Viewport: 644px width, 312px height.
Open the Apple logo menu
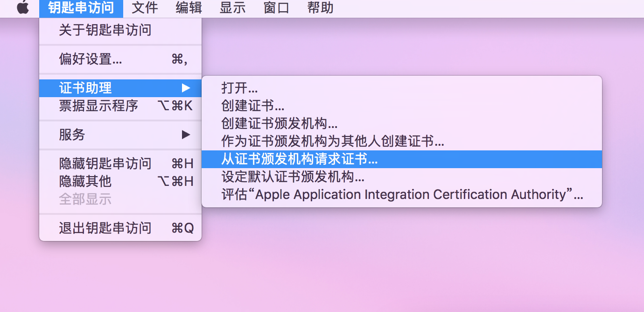coord(22,8)
